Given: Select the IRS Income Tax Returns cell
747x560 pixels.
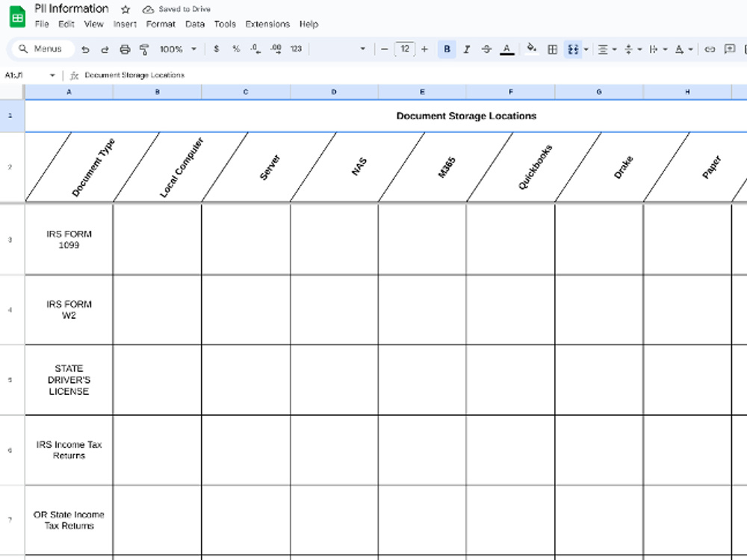Looking at the screenshot, I should tap(69, 450).
